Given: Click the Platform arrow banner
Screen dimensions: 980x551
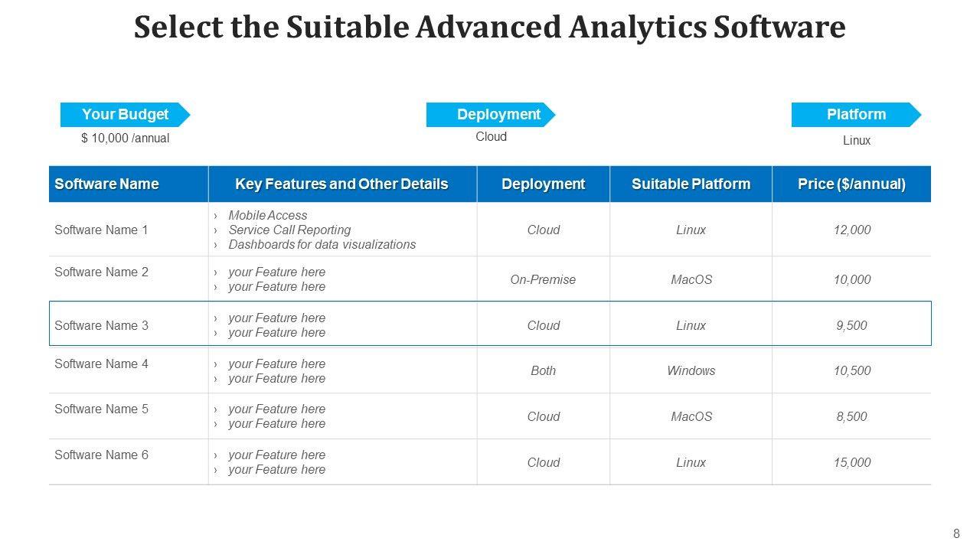Looking at the screenshot, I should pos(856,115).
